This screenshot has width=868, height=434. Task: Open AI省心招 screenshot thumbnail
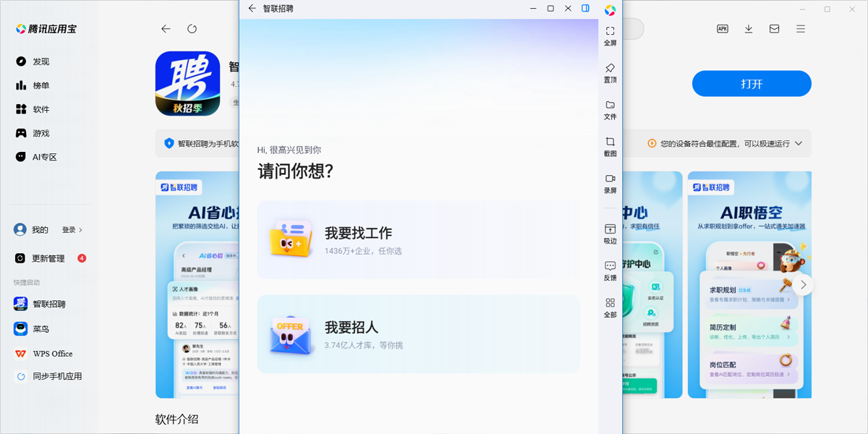(197, 284)
